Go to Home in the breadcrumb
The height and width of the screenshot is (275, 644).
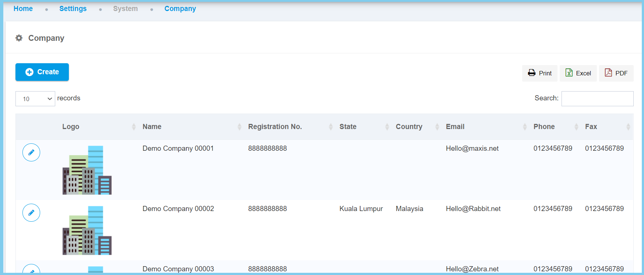pyautogui.click(x=23, y=9)
